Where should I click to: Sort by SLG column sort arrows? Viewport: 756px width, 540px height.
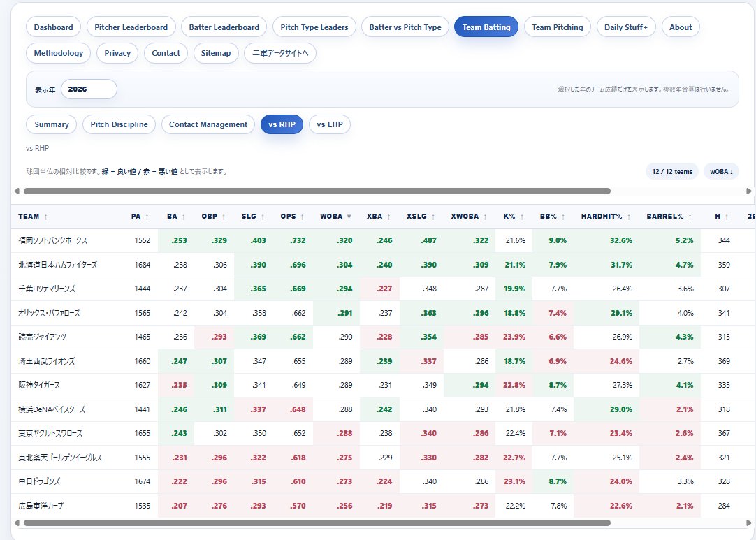263,217
